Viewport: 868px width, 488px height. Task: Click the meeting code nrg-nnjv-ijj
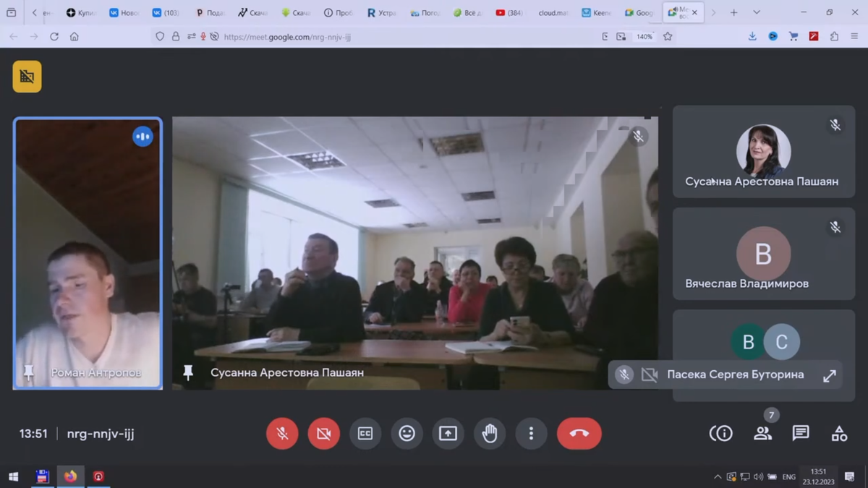click(x=101, y=434)
